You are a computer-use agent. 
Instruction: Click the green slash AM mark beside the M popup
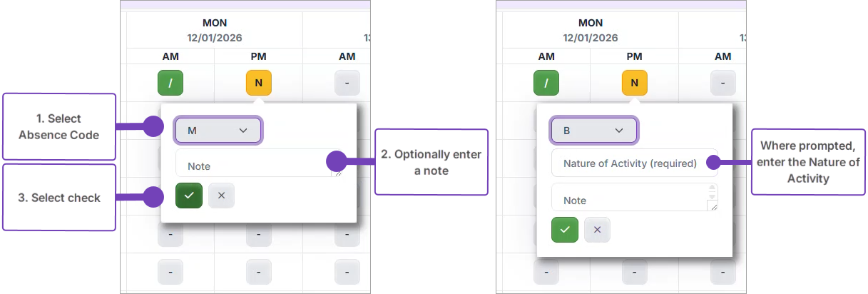170,83
